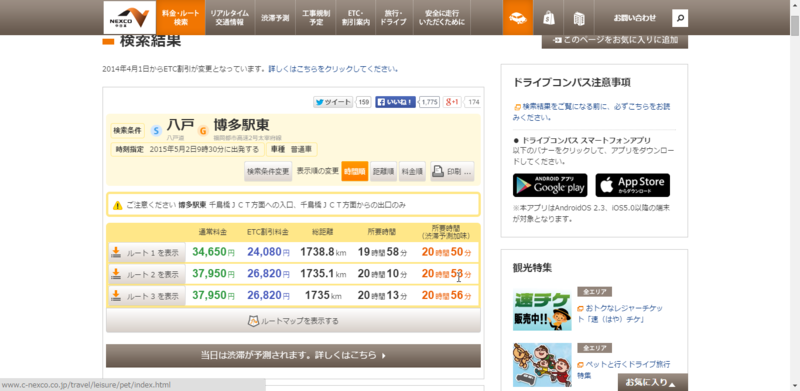Image resolution: width=800 pixels, height=391 pixels.
Task: Click 検索条件変更 button
Action: pos(268,172)
